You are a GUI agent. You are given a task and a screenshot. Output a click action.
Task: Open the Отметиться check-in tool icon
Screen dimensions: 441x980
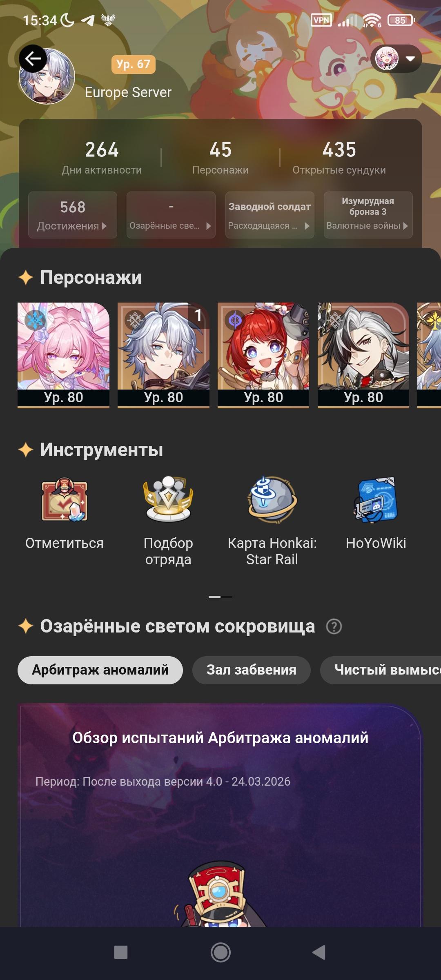click(x=65, y=499)
